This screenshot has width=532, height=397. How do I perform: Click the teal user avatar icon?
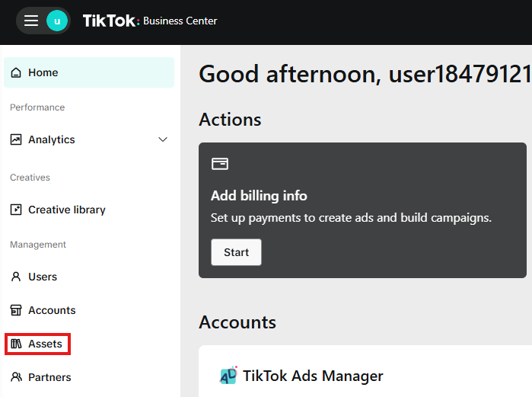pyautogui.click(x=57, y=21)
